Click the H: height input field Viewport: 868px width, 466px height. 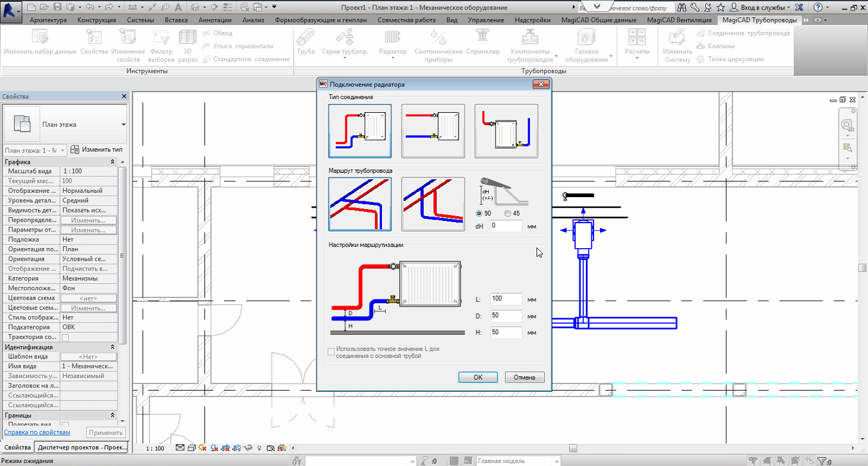coord(506,332)
